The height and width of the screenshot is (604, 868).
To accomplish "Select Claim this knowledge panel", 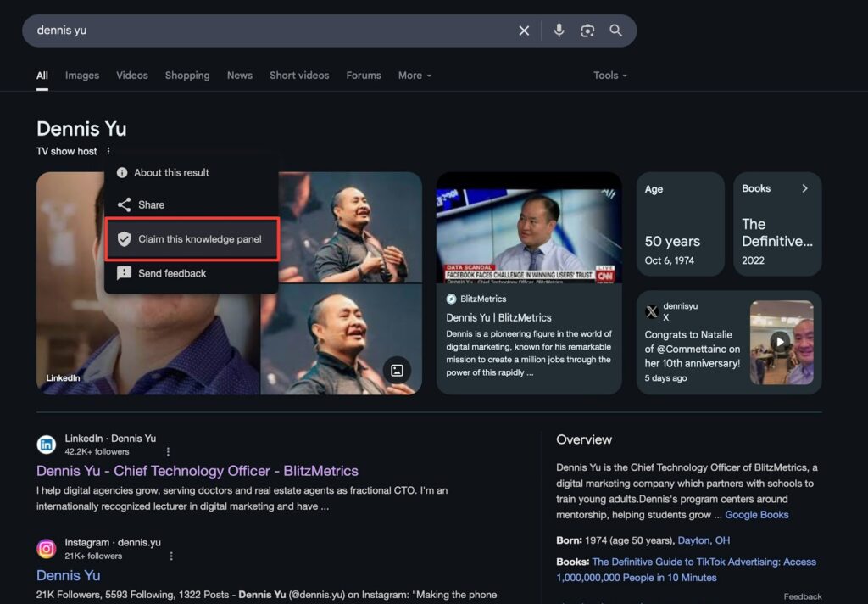I will (x=192, y=239).
